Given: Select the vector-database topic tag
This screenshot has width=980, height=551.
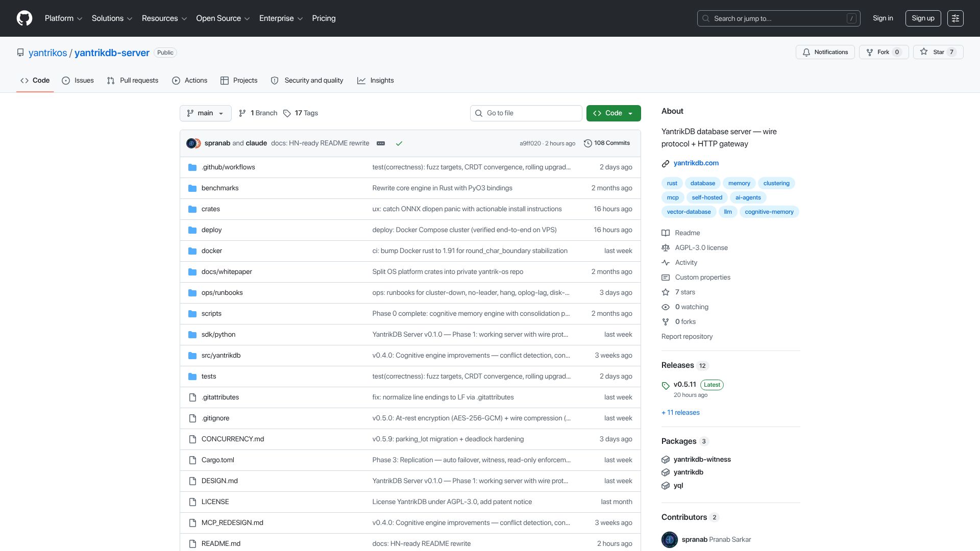Looking at the screenshot, I should [689, 212].
